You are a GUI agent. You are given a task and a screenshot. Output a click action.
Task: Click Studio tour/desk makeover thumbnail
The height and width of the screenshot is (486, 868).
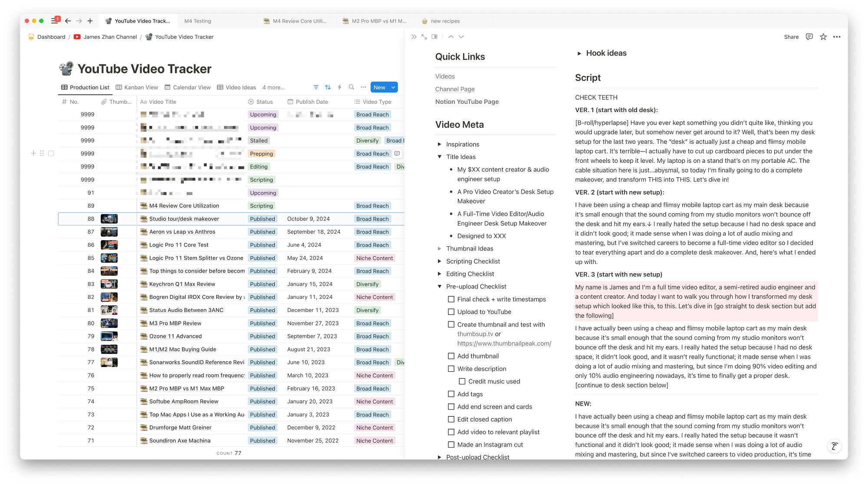(109, 218)
